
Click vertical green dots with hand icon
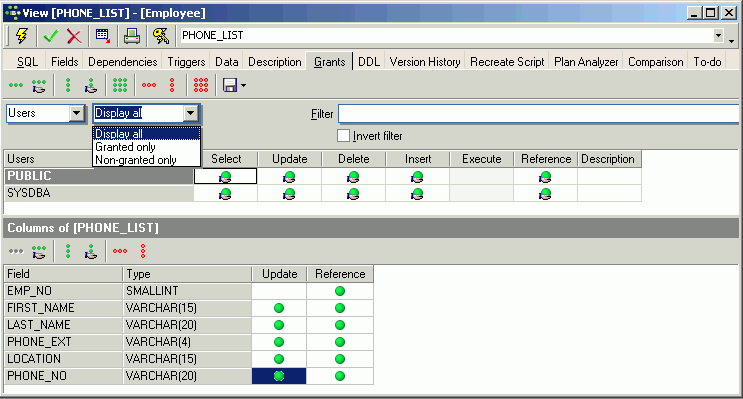point(91,86)
